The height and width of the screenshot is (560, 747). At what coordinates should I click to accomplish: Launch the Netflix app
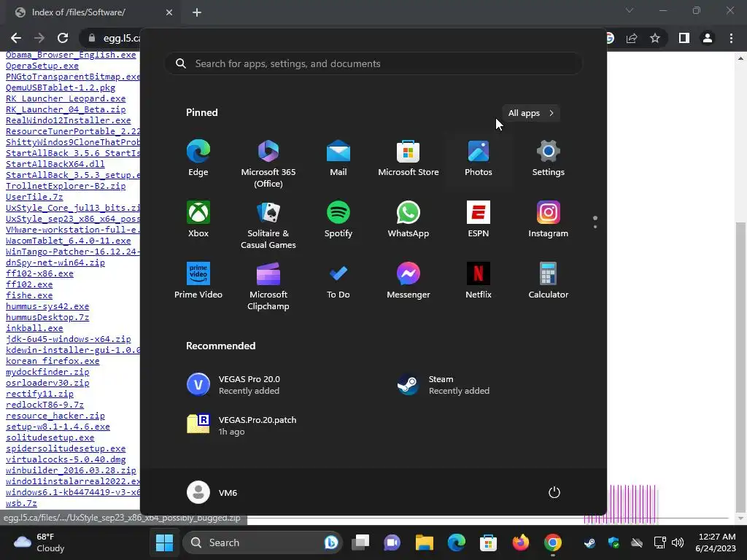click(479, 281)
